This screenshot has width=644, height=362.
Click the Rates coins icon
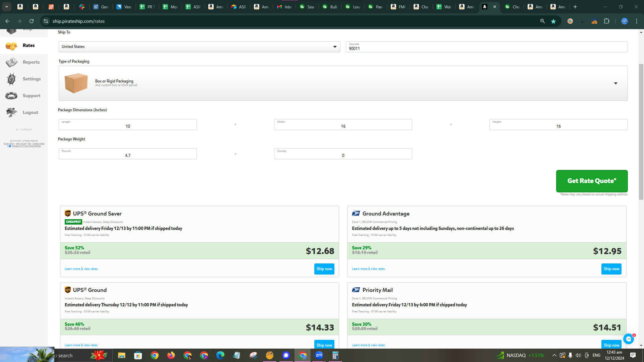[x=11, y=46]
